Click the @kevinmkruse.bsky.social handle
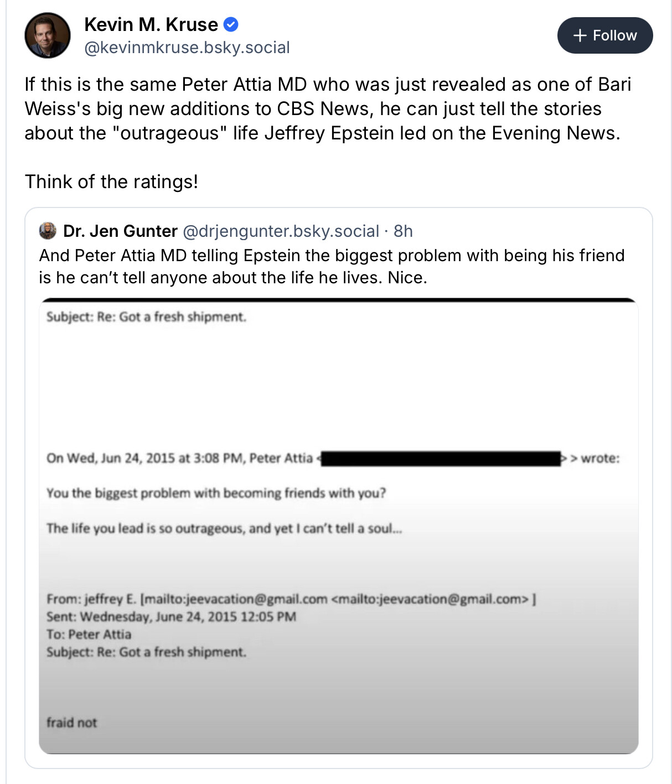Image resolution: width=672 pixels, height=784 pixels. (187, 48)
